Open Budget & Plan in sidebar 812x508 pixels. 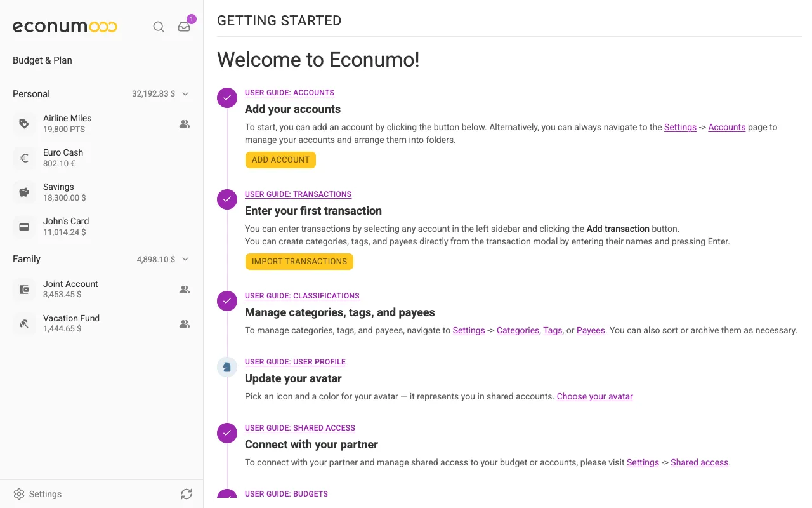[43, 60]
